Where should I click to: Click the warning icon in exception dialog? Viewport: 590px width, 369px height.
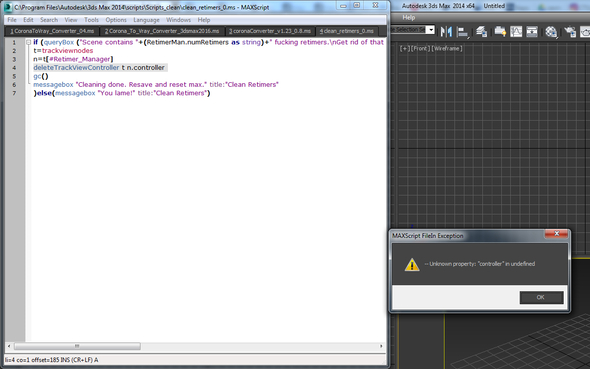coord(412,264)
